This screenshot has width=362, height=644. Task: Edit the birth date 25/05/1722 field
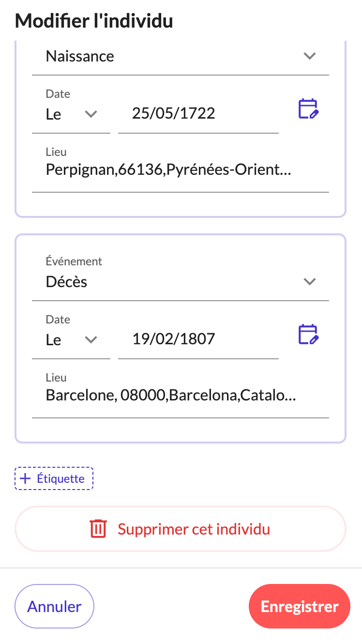click(197, 113)
